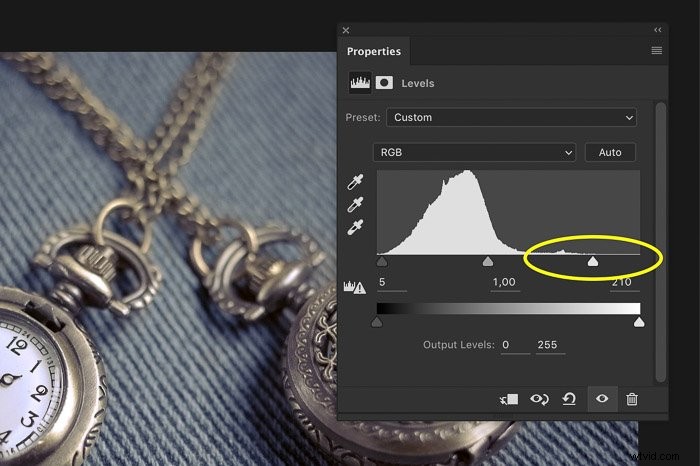Click the reset adjustment defaults icon
This screenshot has height=466, width=700.
[x=569, y=399]
